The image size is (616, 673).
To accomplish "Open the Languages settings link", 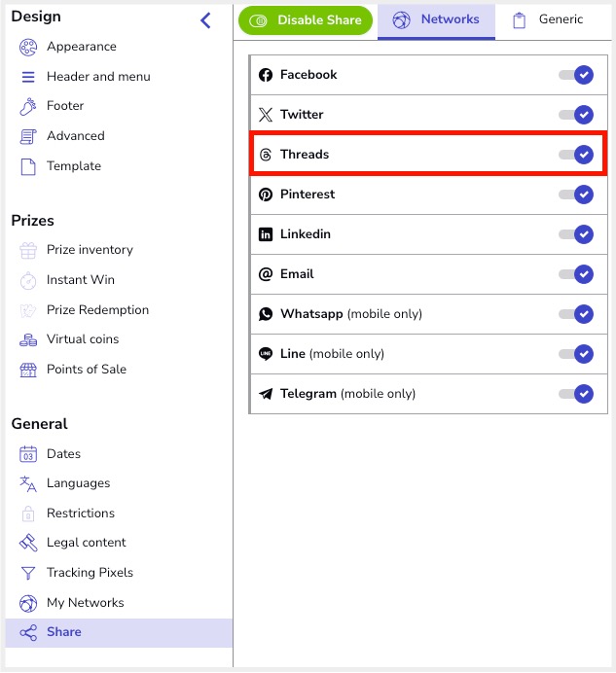I will tap(79, 483).
